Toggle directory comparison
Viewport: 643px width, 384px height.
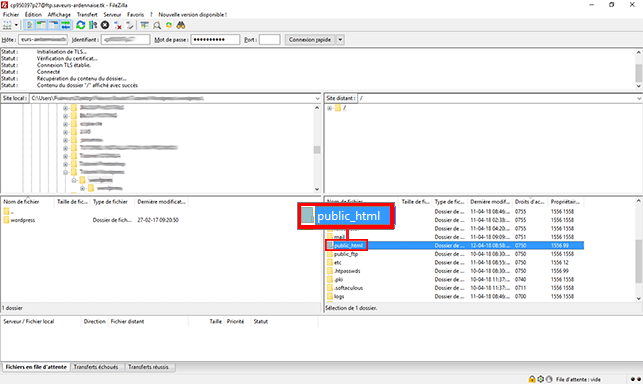[x=157, y=25]
